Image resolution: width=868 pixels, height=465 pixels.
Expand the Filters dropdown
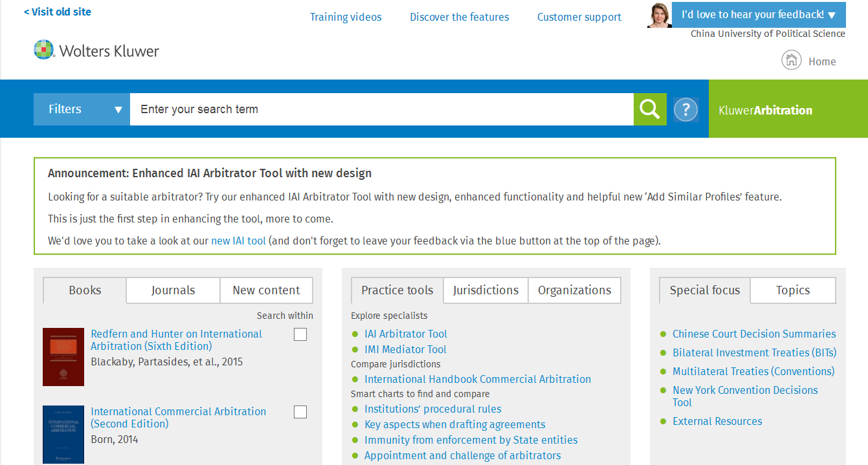pyautogui.click(x=82, y=109)
